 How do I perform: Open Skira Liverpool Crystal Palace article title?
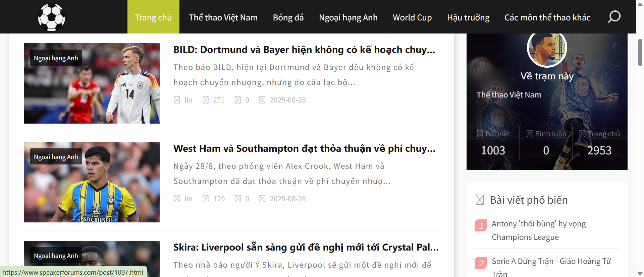pyautogui.click(x=306, y=247)
